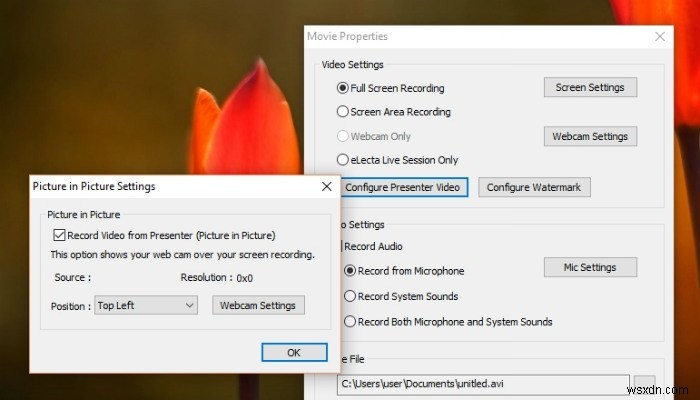Click Webcam Settings in Picture in Picture dialog
This screenshot has width=700, height=400.
(258, 305)
